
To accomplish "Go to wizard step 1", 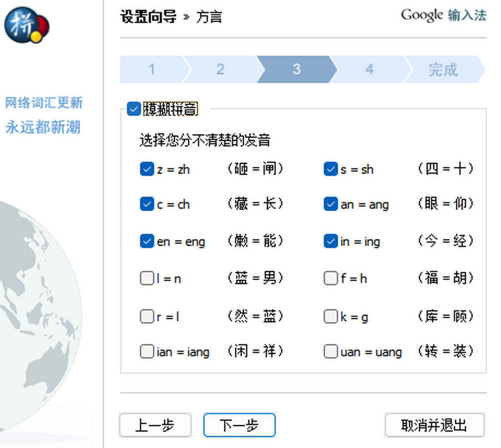I will tap(152, 69).
